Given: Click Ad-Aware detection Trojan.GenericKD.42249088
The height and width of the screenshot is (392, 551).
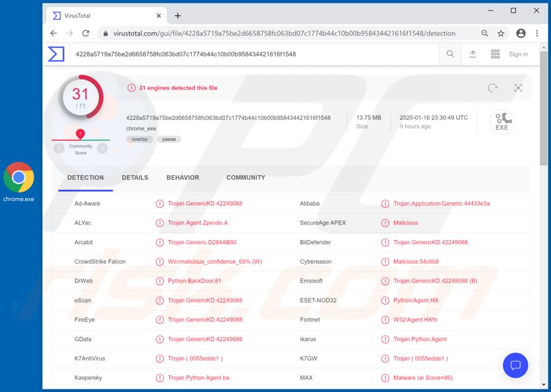Looking at the screenshot, I should click(205, 204).
